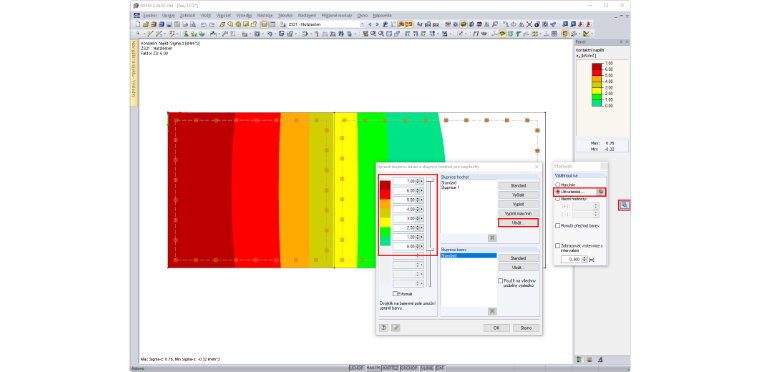This screenshot has width=760, height=372.
Task: Click the edit icon beside help in dialog
Action: [x=396, y=328]
